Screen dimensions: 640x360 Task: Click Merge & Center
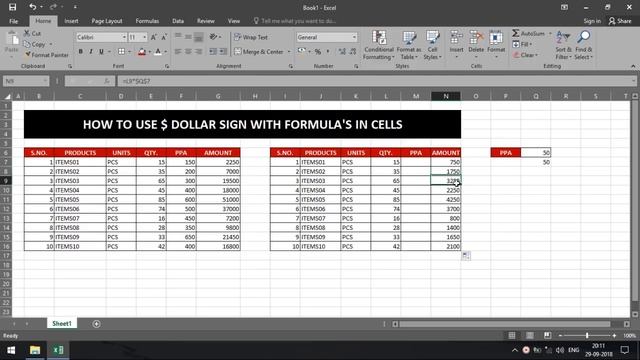[259, 52]
